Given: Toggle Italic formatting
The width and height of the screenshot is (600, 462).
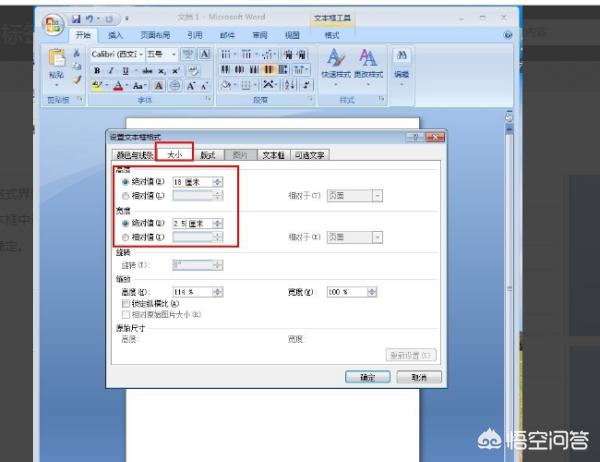Looking at the screenshot, I should pos(111,70).
